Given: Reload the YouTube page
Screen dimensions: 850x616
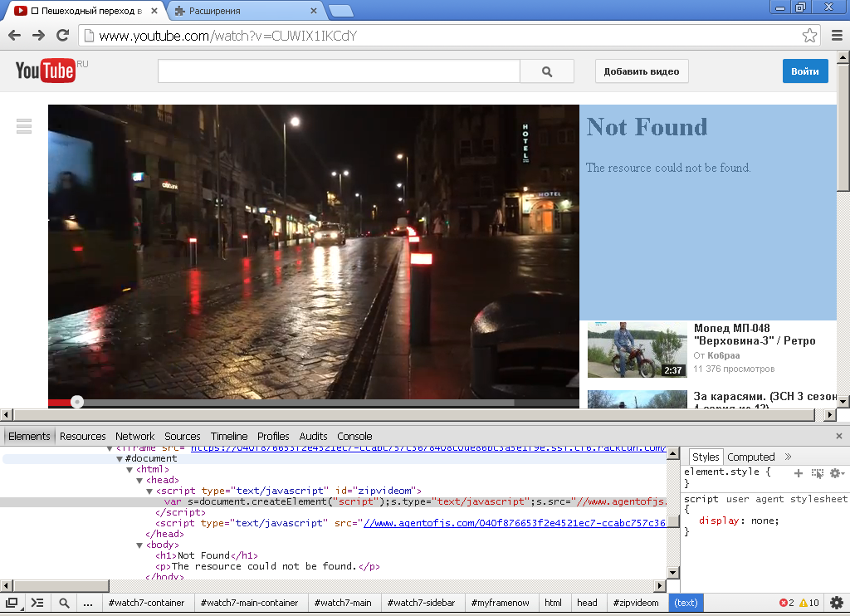Looking at the screenshot, I should (63, 36).
